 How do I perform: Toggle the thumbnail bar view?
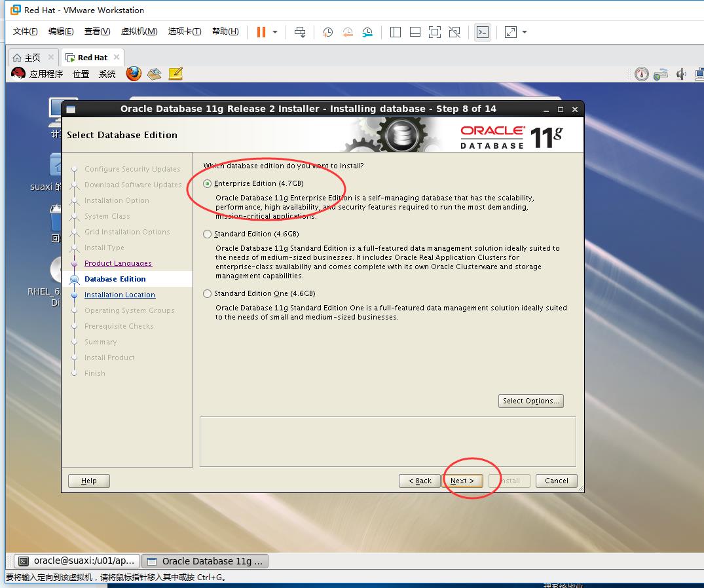click(x=415, y=32)
